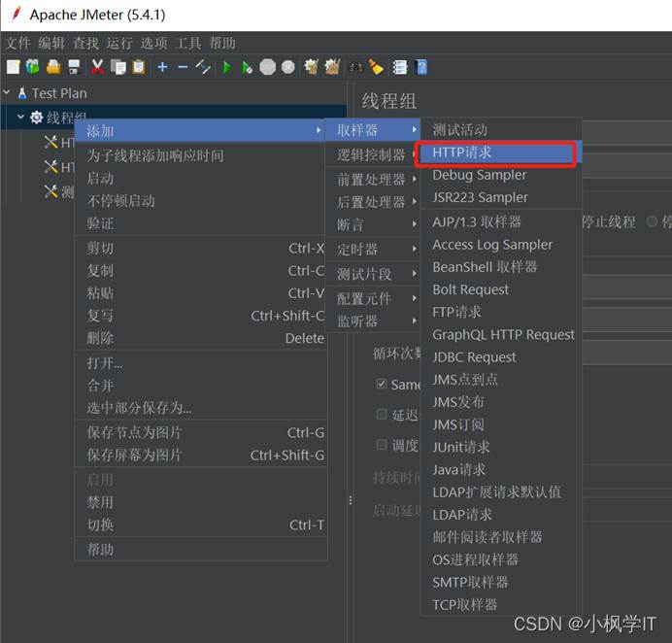This screenshot has width=672, height=643.
Task: Collapse the Test Plan tree node
Action: pos(7,92)
